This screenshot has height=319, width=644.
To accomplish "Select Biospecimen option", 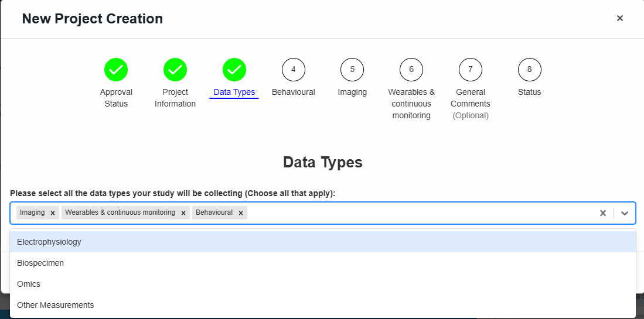I will tap(323, 263).
